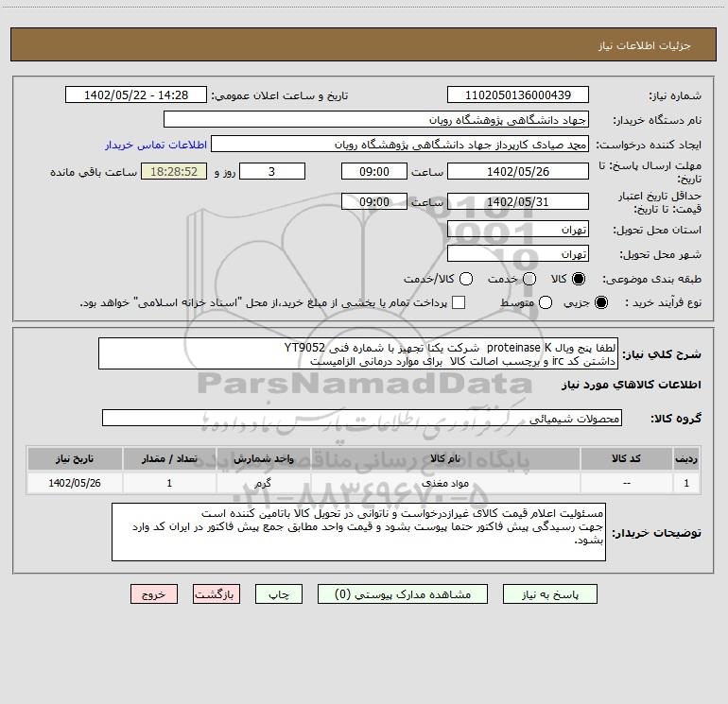The height and width of the screenshot is (704, 728).
Task: Click the گرم unit cell
Action: (x=263, y=483)
